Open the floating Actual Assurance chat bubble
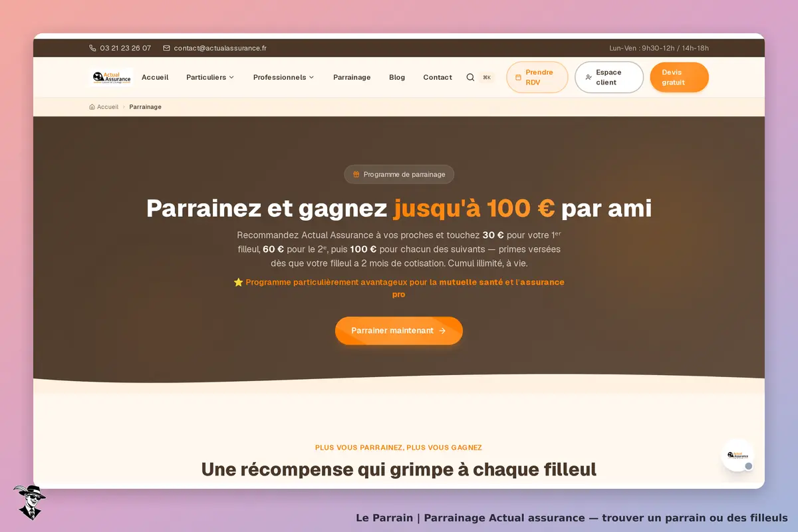 pyautogui.click(x=738, y=456)
